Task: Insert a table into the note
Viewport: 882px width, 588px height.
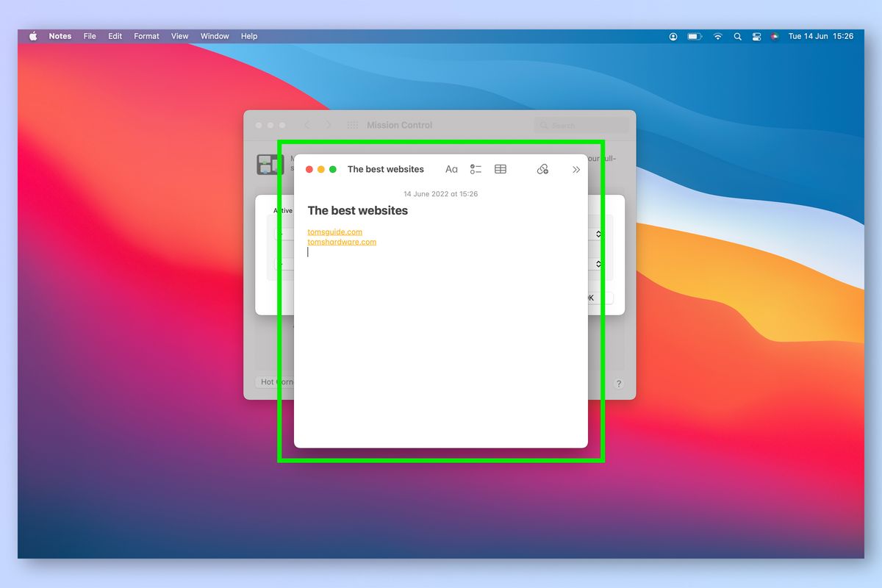Action: coord(501,169)
